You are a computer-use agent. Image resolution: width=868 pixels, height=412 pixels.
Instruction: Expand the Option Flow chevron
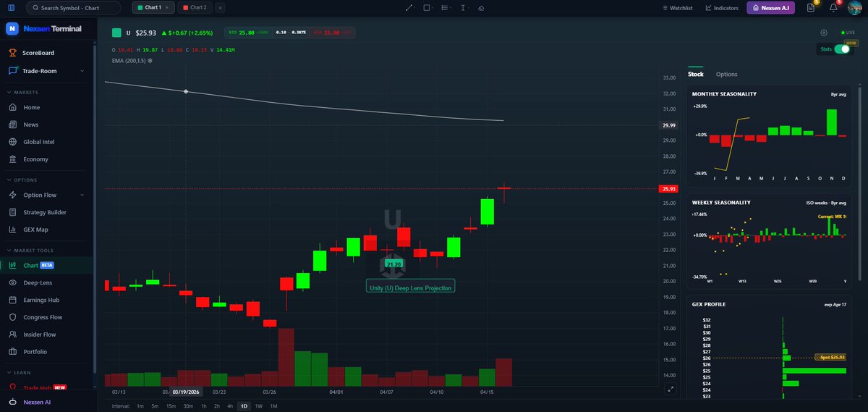pos(82,195)
